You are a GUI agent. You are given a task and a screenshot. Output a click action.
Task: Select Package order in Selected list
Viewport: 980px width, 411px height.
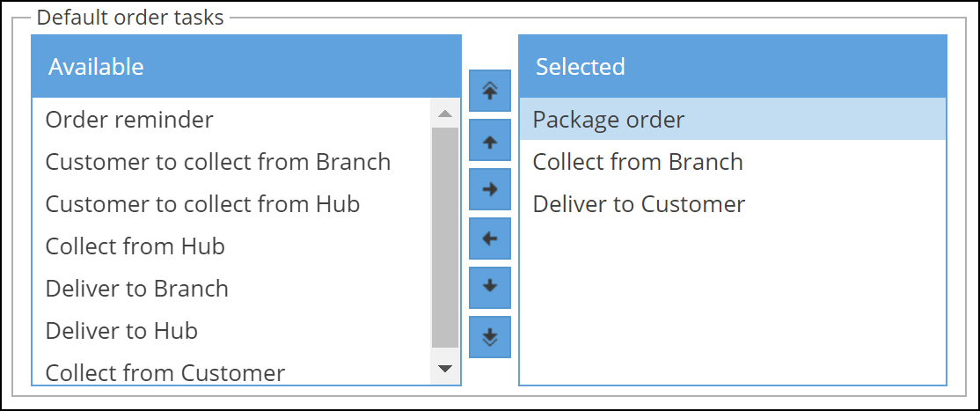pos(609,120)
